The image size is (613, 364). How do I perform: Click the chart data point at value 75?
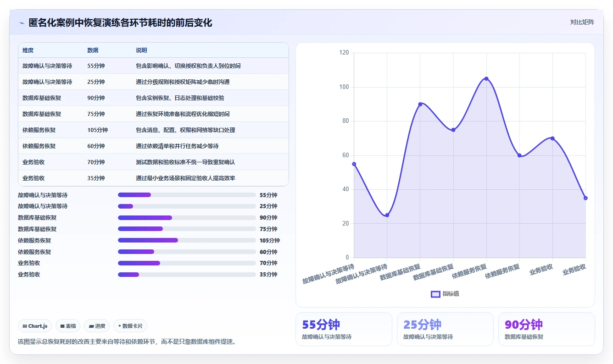click(x=453, y=130)
